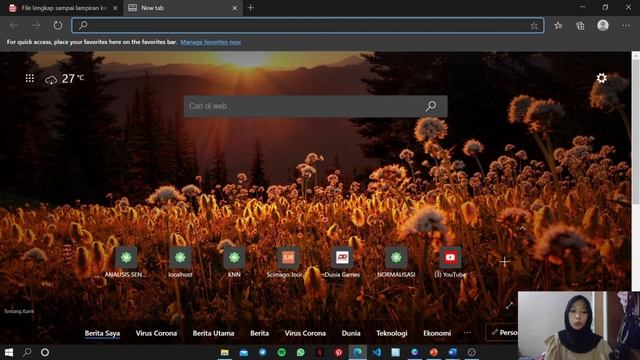Expand background image with the diagonal arrows icon
Image resolution: width=640 pixels, height=360 pixels.
(509, 305)
